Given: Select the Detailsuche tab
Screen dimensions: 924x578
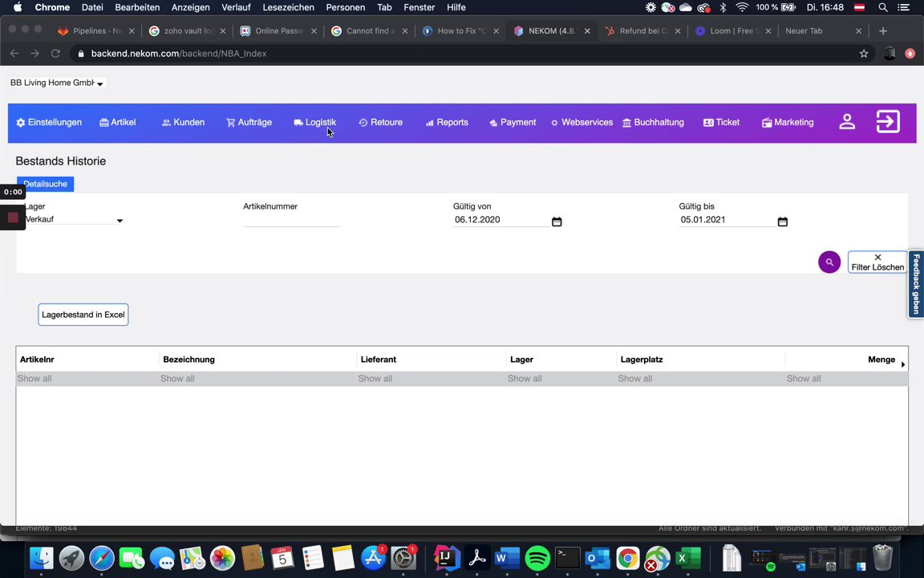Looking at the screenshot, I should tap(46, 184).
